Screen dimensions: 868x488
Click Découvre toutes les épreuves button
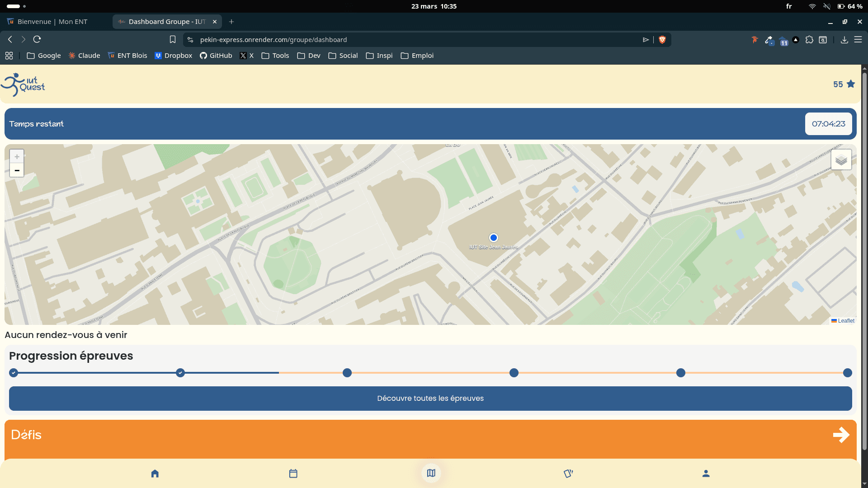430,399
